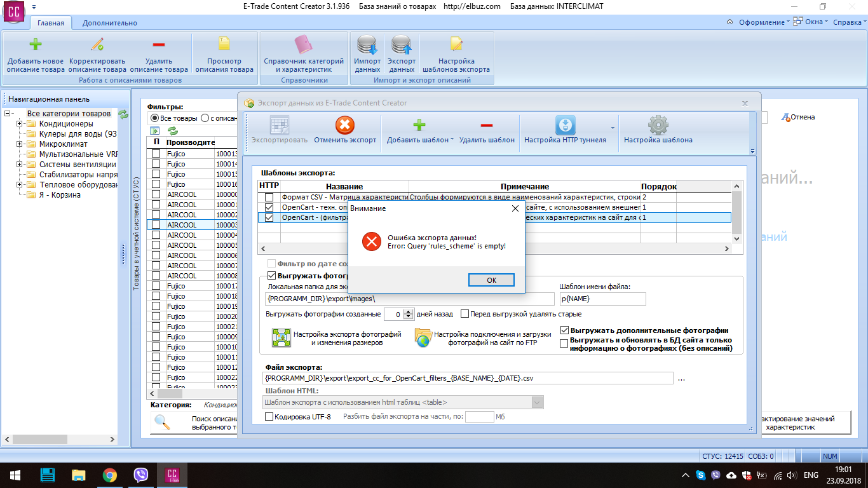Toggle the delete old photos before export checkbox
Screen dimensions: 868x488
click(x=465, y=314)
